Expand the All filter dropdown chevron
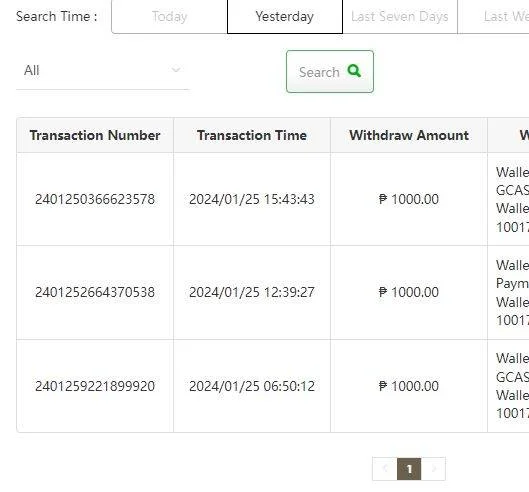Image resolution: width=529 pixels, height=492 pixels. 176,70
